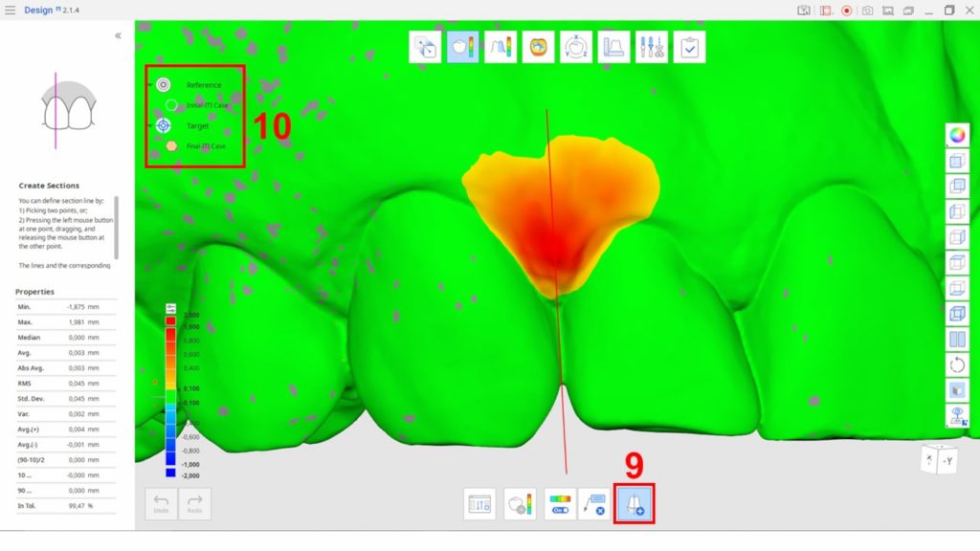Click the blue minimum swatch on color scale
The width and height of the screenshot is (980, 551).
point(170,473)
